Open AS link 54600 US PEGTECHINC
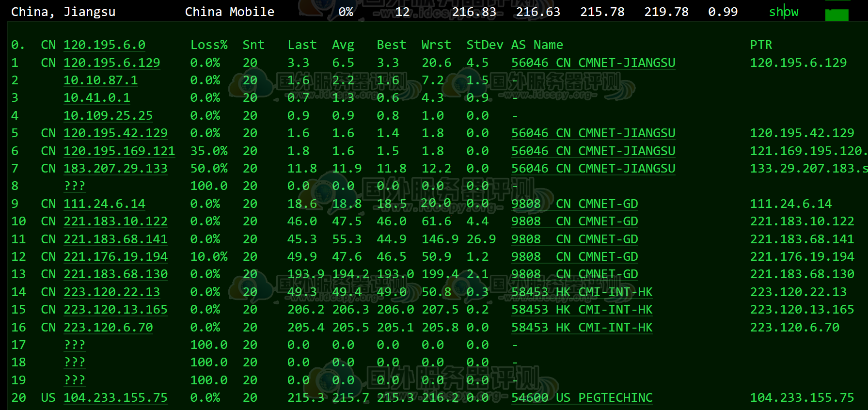The height and width of the screenshot is (410, 868). coord(582,398)
